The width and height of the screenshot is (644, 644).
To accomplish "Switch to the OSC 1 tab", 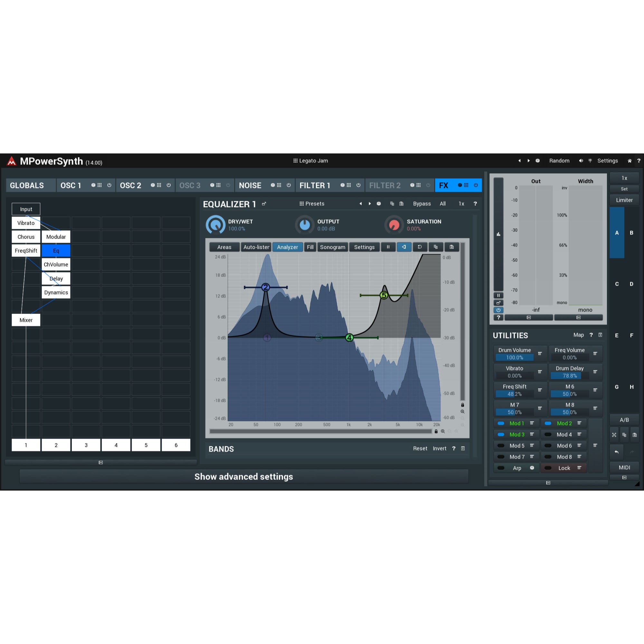I will (x=71, y=185).
